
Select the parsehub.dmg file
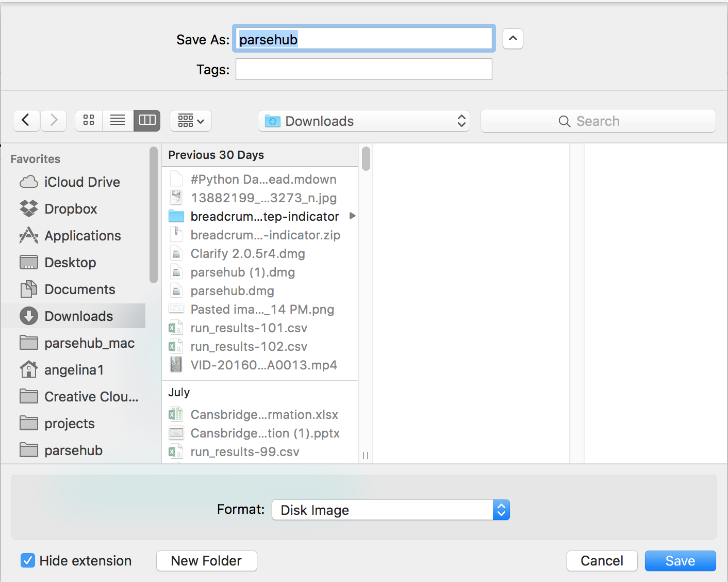tap(260, 290)
